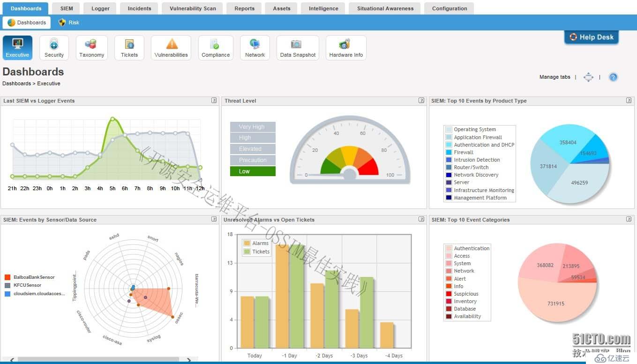
Task: Toggle the Authentication legend swatch in categories
Action: coord(449,248)
